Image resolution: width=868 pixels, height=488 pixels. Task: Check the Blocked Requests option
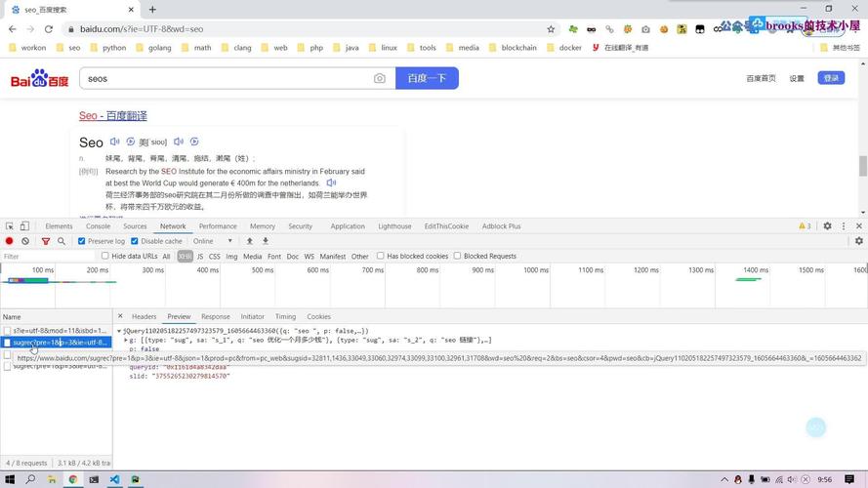click(457, 256)
